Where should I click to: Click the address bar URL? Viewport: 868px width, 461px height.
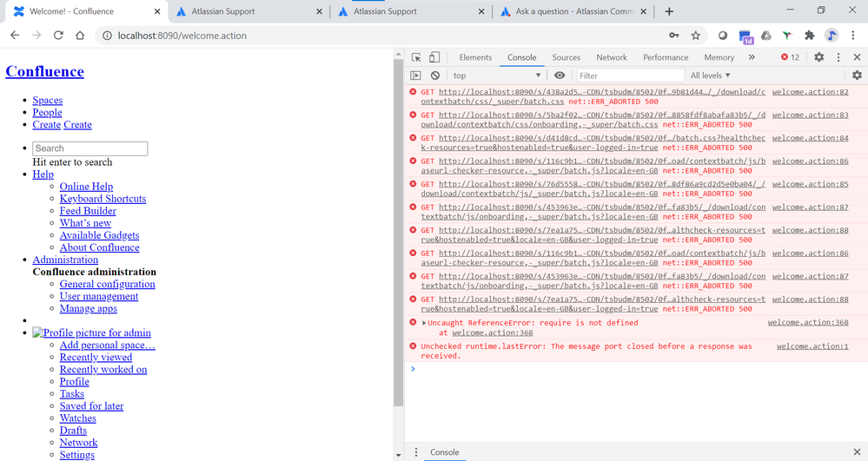click(182, 36)
